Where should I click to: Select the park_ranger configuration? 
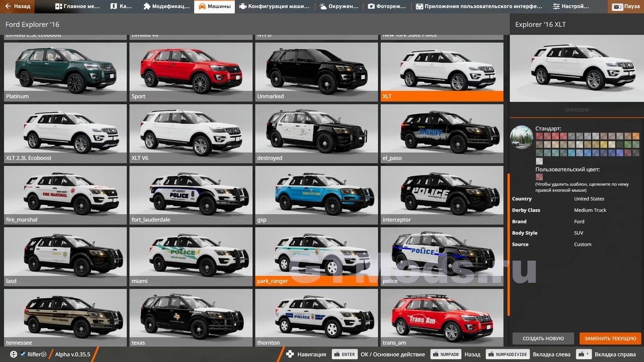pyautogui.click(x=316, y=257)
